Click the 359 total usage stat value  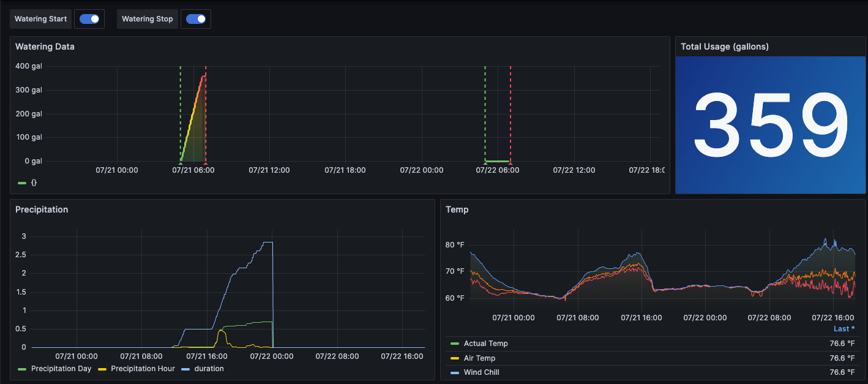click(x=770, y=124)
